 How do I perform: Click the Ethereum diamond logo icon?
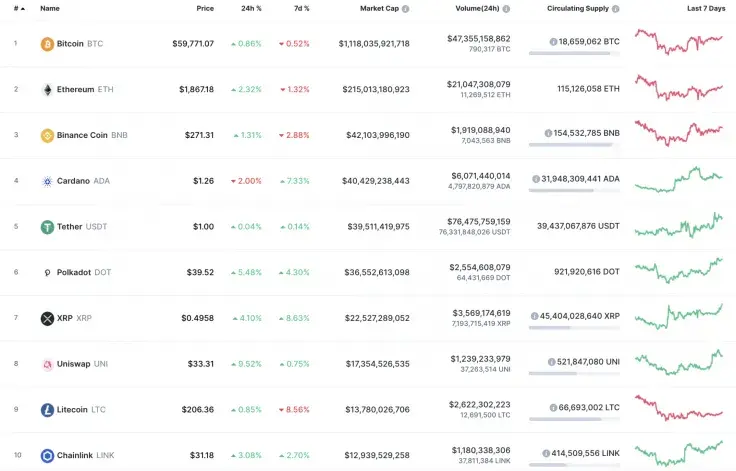pyautogui.click(x=47, y=89)
